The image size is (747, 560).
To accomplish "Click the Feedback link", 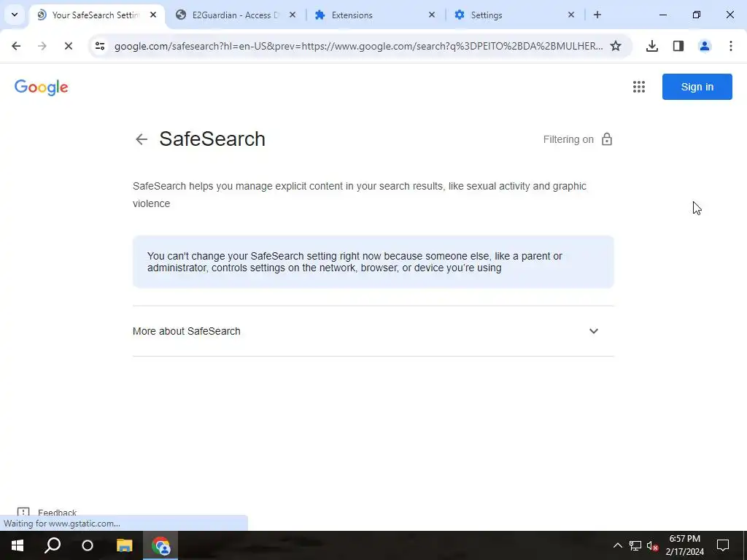I will [57, 513].
